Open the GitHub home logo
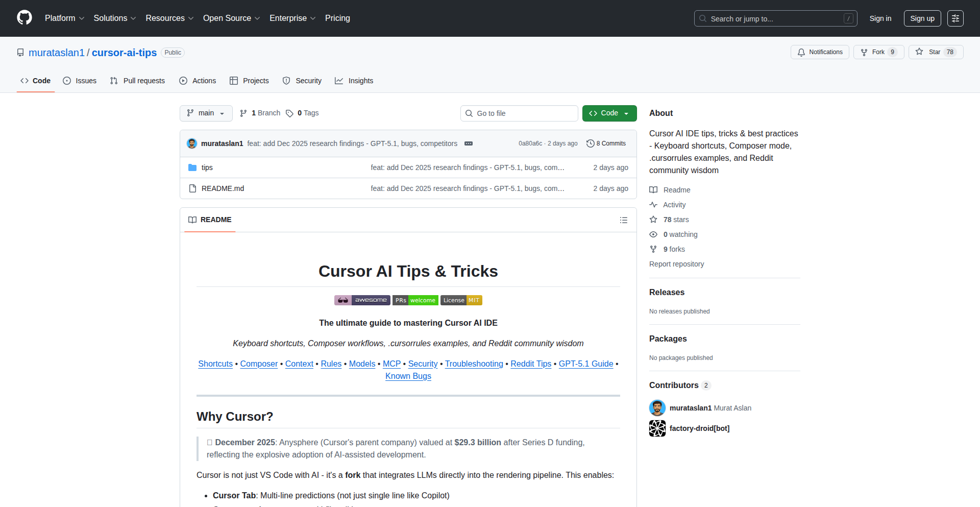980x507 pixels. pyautogui.click(x=23, y=18)
